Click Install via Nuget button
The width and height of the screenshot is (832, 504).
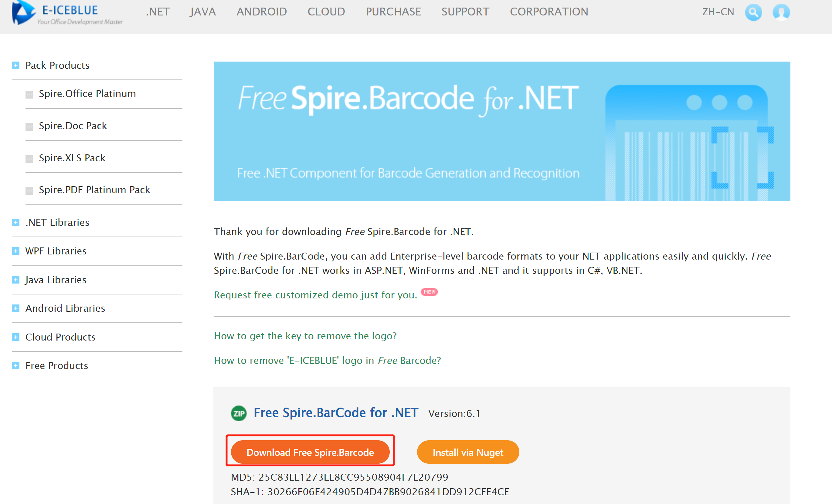(468, 452)
